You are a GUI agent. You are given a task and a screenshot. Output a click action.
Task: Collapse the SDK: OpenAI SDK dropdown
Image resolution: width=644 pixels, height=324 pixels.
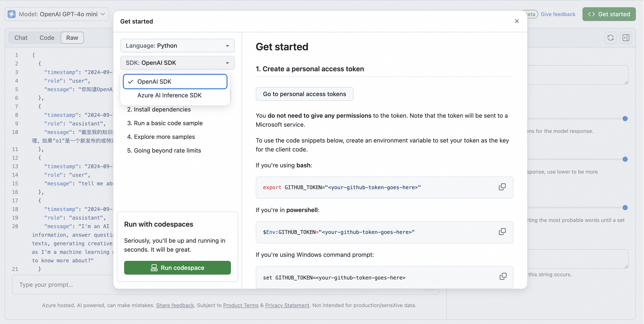click(177, 63)
